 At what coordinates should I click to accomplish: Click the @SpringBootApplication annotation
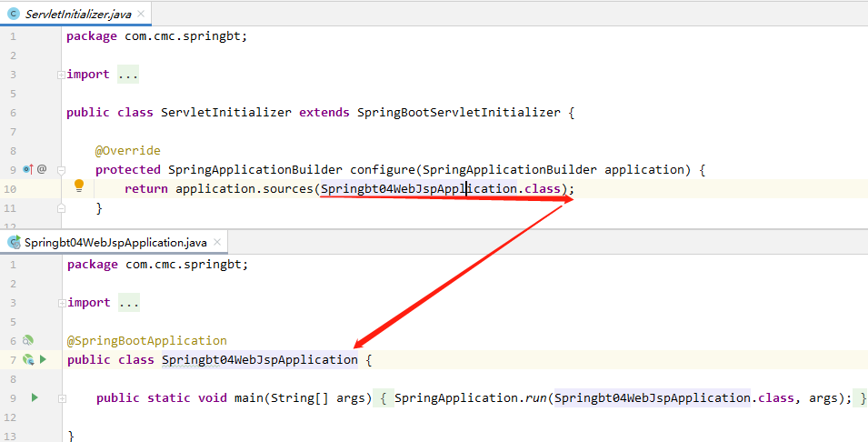coord(147,340)
